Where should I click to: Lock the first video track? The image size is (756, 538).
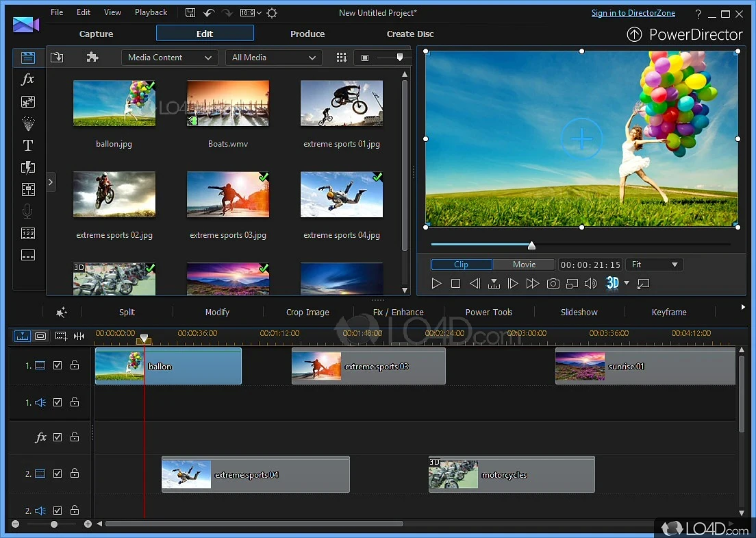pyautogui.click(x=75, y=365)
